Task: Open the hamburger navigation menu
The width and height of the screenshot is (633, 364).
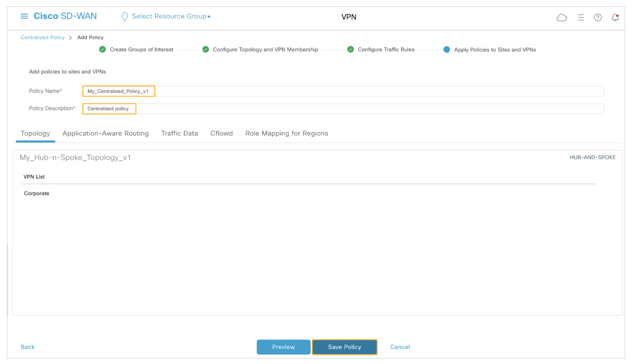Action: coord(24,17)
